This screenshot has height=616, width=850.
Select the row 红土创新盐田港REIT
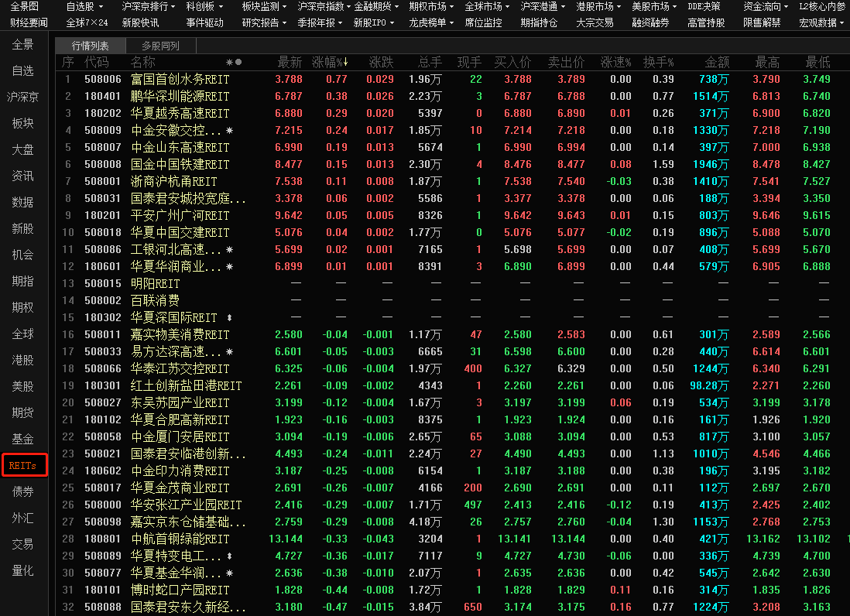pos(453,385)
